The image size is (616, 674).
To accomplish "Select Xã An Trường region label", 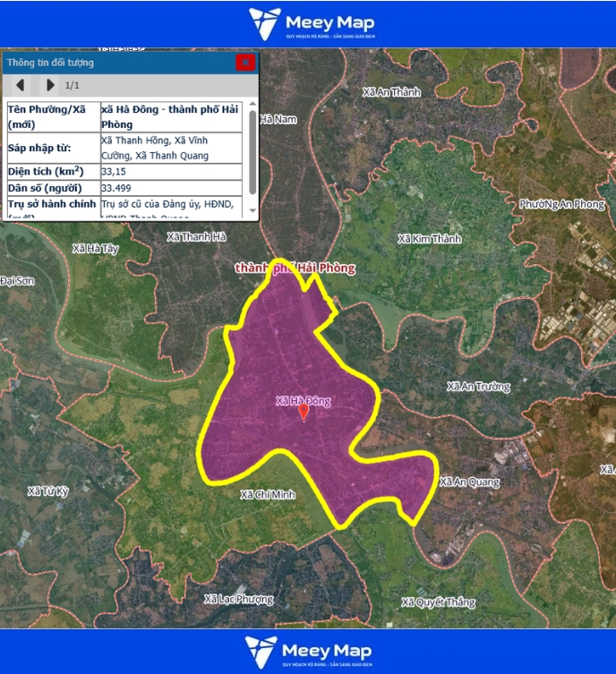I will (478, 387).
